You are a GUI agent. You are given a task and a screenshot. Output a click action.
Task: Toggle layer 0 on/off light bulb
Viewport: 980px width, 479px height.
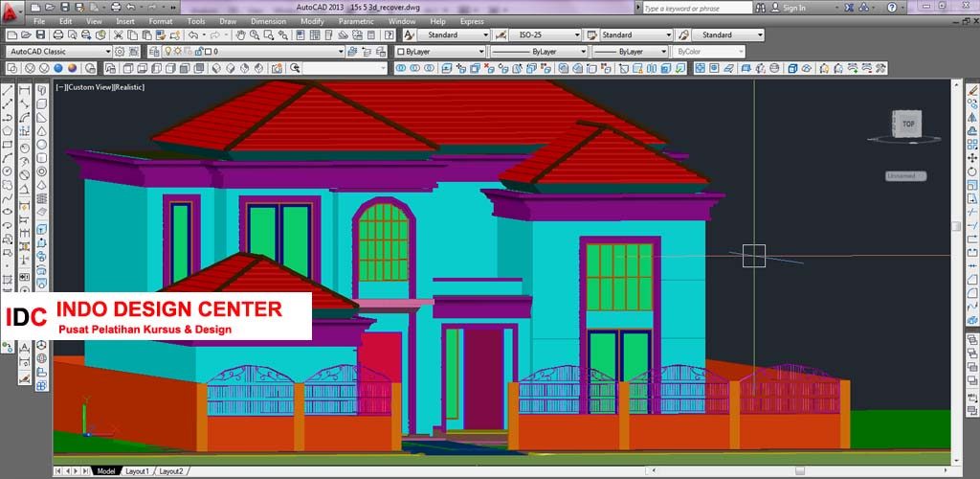point(168,52)
